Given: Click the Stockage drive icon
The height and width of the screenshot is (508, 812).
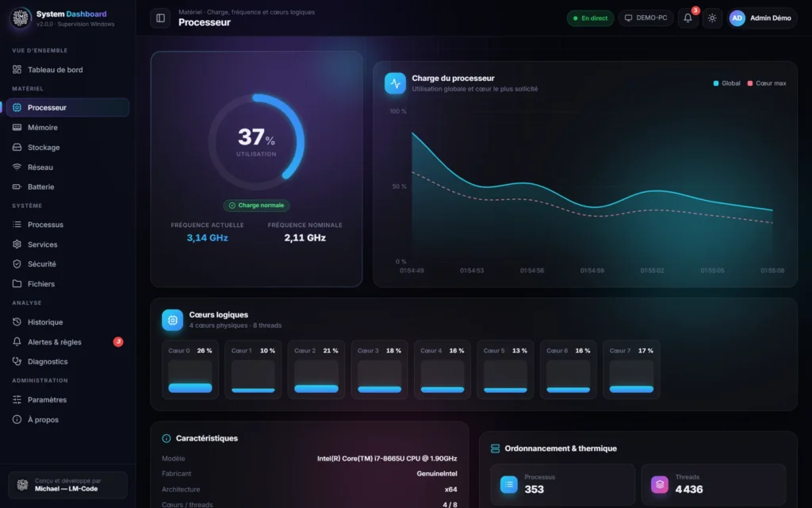Looking at the screenshot, I should (x=17, y=147).
